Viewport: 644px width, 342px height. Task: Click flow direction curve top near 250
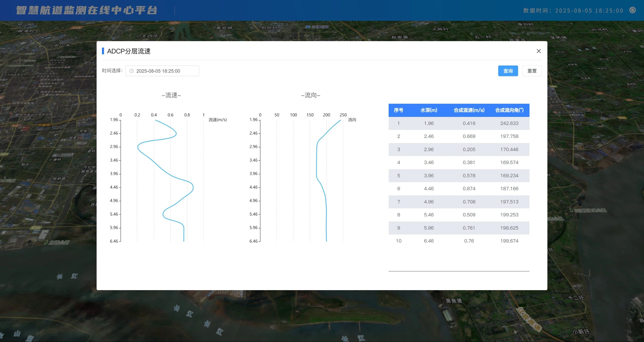pyautogui.click(x=340, y=120)
